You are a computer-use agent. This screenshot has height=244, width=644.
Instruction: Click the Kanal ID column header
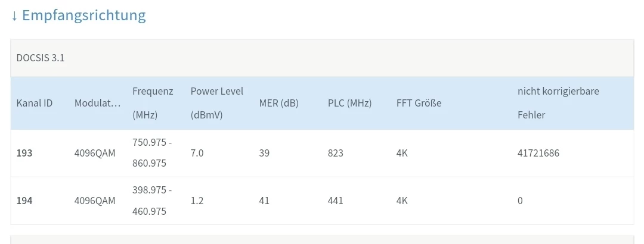(x=35, y=103)
